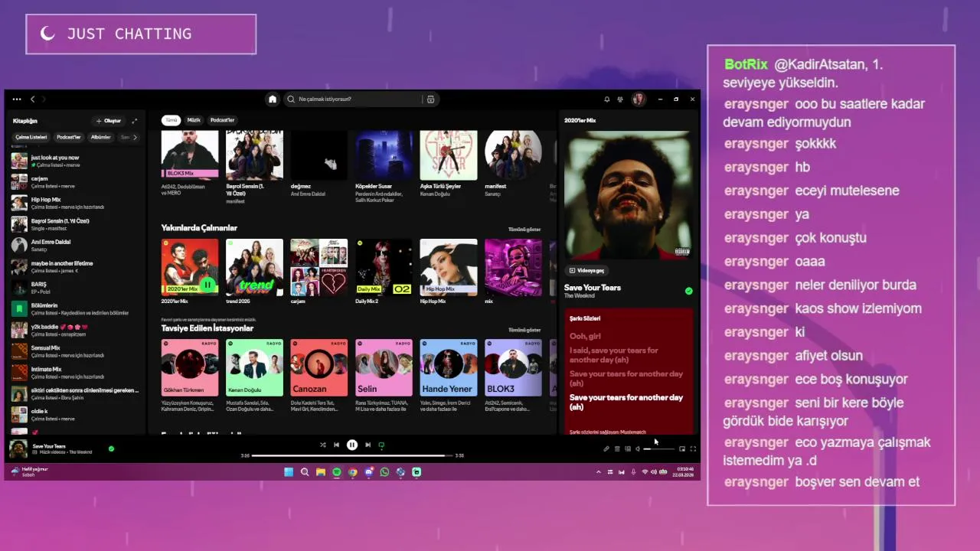Open the profile avatar menu
Screen dimensions: 980x551
click(x=638, y=99)
